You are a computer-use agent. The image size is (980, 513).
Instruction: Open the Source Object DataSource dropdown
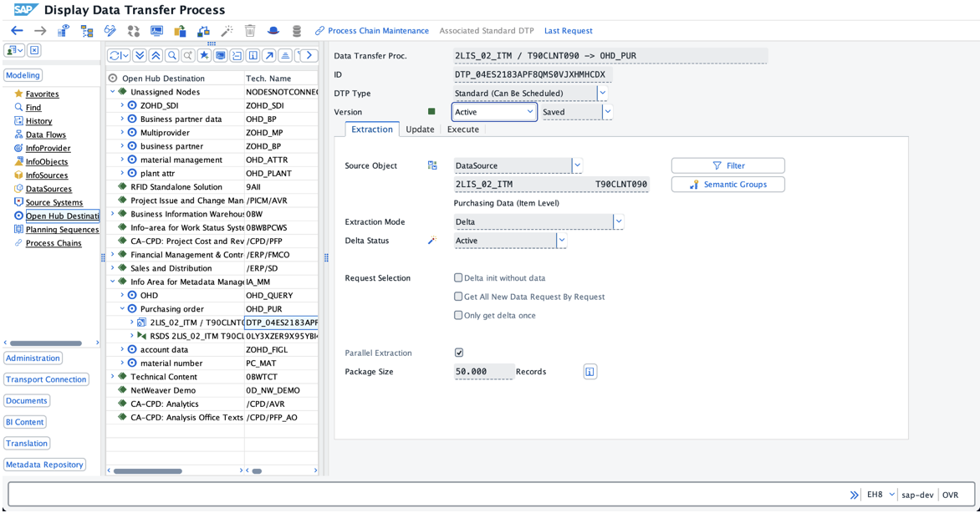pos(578,165)
